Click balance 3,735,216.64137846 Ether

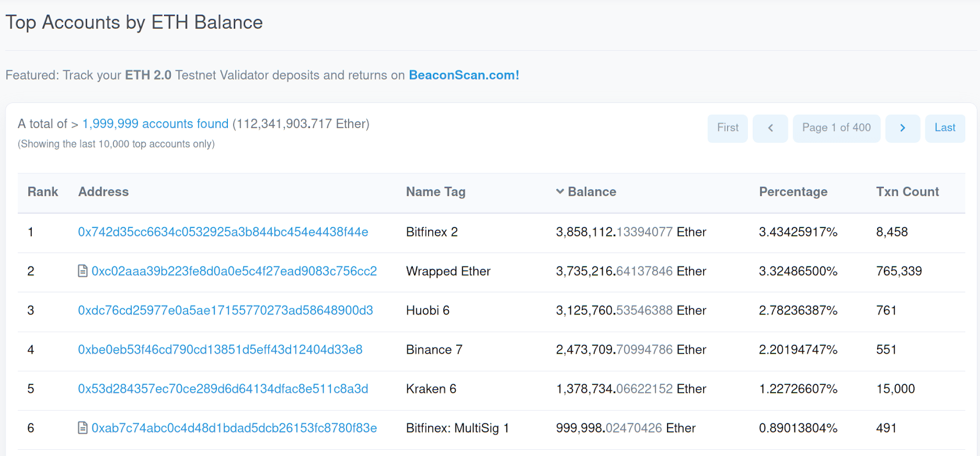click(x=631, y=271)
